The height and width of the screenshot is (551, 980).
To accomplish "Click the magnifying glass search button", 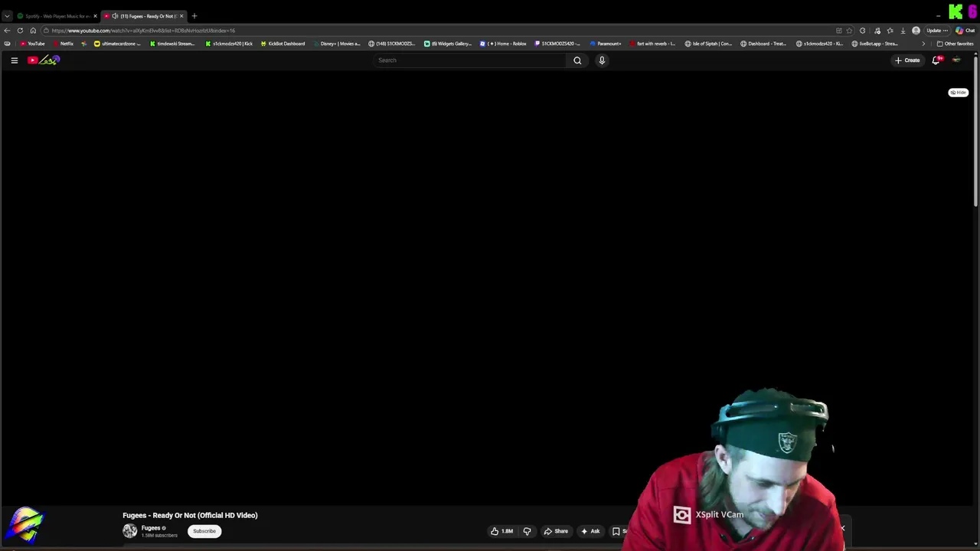I will coord(577,60).
